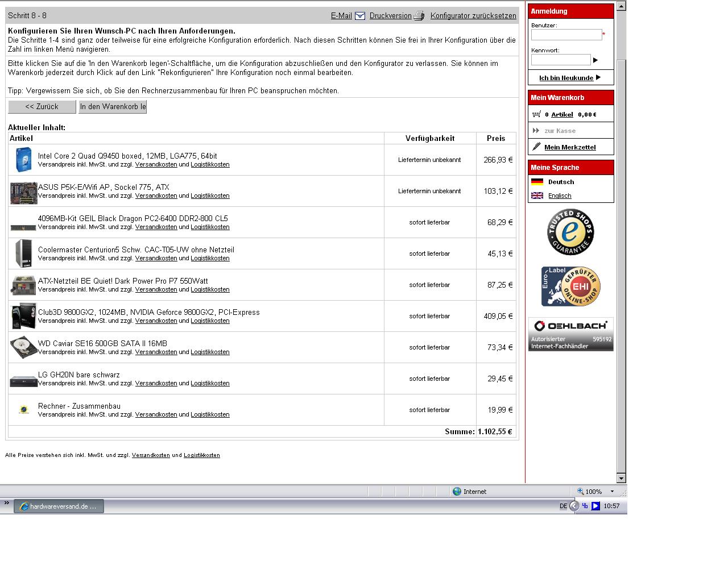Click the E-Mail envelope icon
The width and height of the screenshot is (728, 582).
pos(360,16)
